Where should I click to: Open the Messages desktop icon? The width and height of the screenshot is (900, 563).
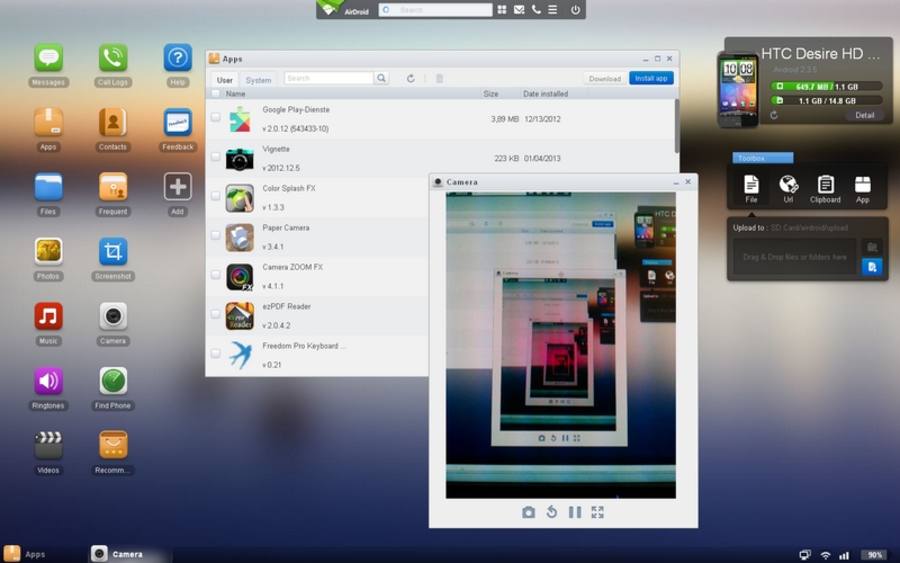pyautogui.click(x=48, y=58)
